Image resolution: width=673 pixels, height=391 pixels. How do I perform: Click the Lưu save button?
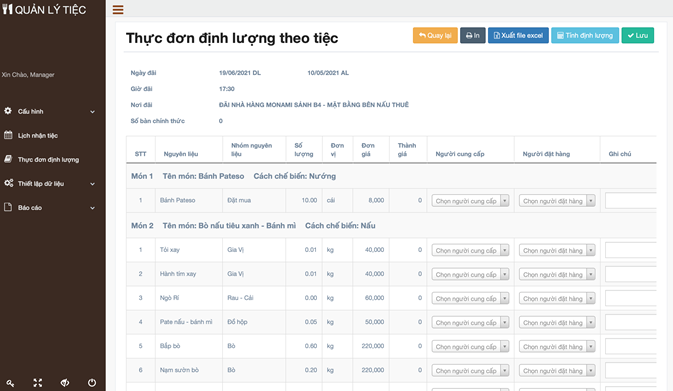point(638,35)
